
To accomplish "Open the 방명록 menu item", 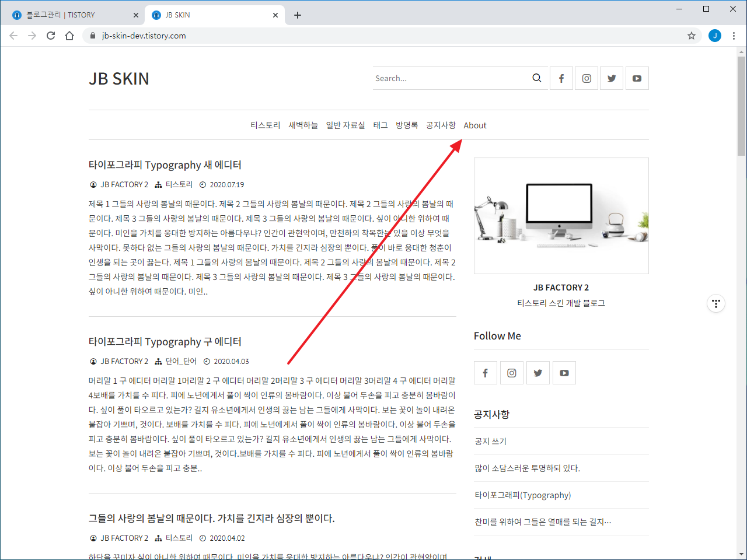I will pos(407,125).
